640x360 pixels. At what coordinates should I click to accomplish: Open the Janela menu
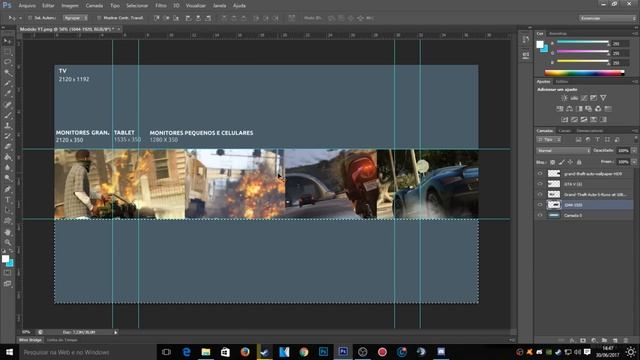point(220,6)
